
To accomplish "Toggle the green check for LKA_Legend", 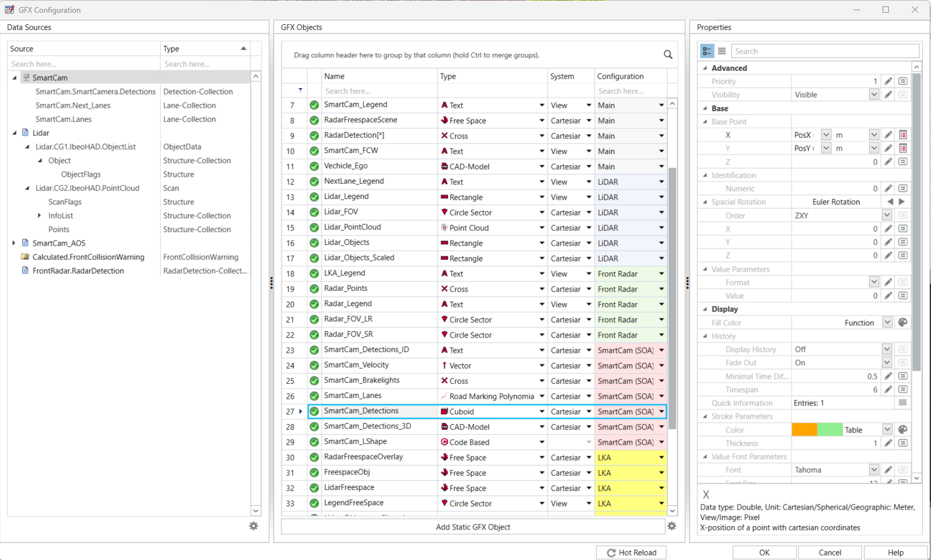I will pos(314,274).
